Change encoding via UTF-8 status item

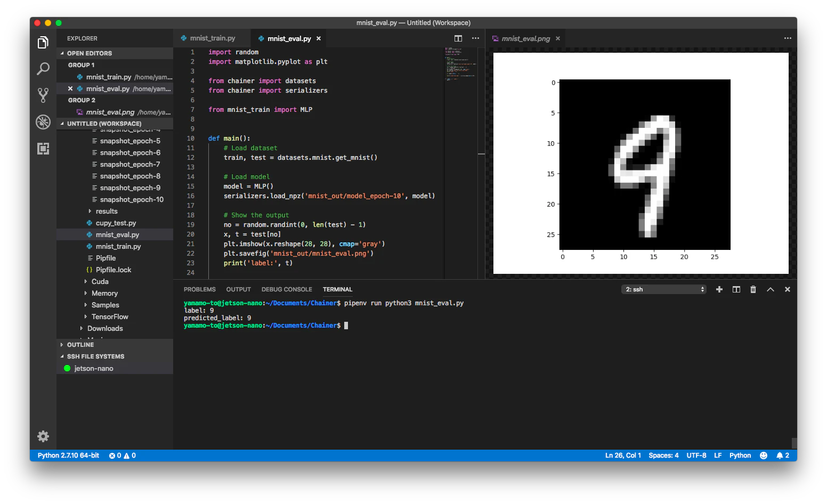[696, 456]
